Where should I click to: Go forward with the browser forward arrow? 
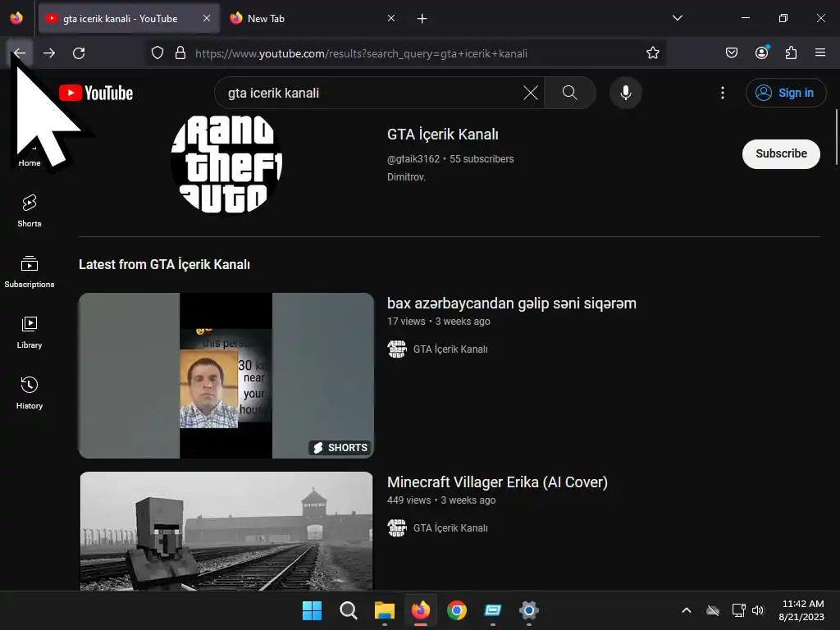pos(48,53)
